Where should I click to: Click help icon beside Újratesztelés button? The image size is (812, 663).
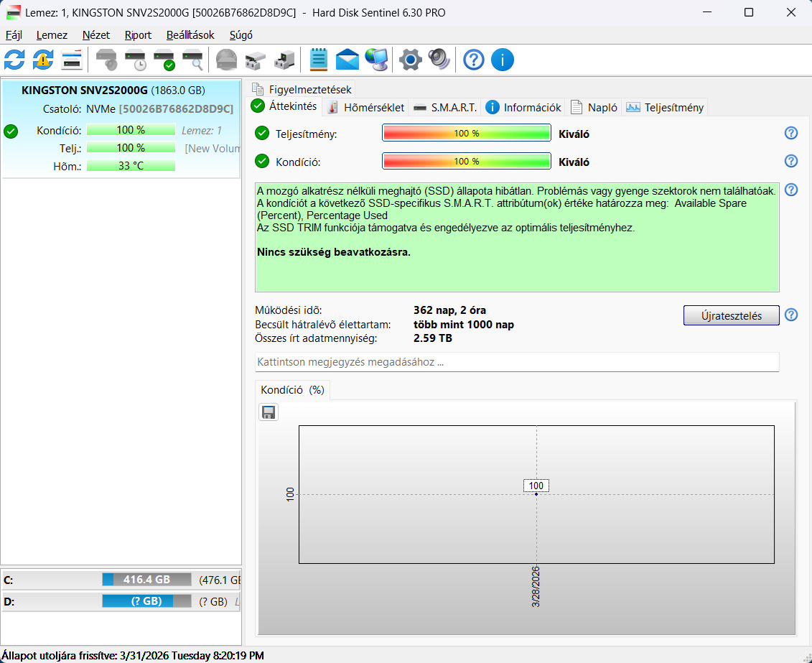pyautogui.click(x=790, y=315)
